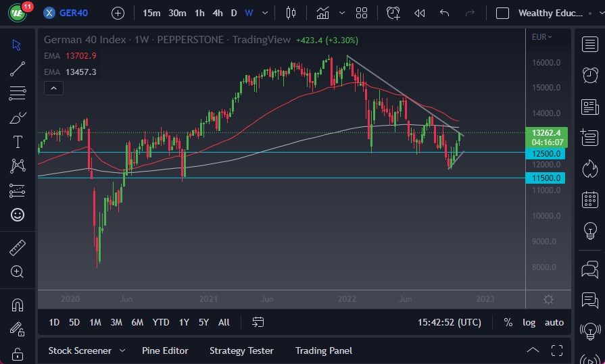This screenshot has width=605, height=364.
Task: Set the date range to YTD
Action: click(x=161, y=322)
